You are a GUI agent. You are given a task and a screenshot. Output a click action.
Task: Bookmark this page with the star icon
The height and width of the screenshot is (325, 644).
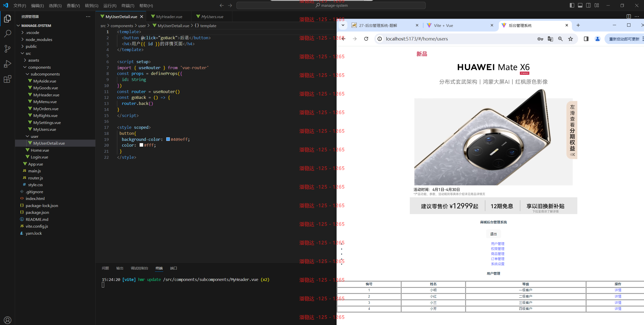point(571,39)
